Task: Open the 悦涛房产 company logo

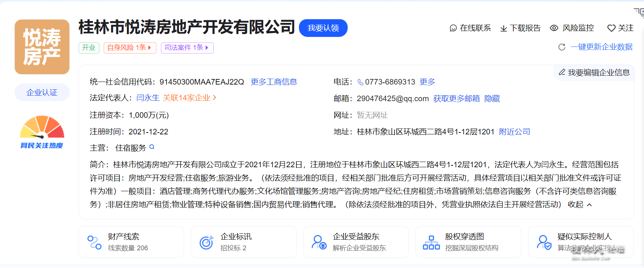Action: (x=42, y=47)
